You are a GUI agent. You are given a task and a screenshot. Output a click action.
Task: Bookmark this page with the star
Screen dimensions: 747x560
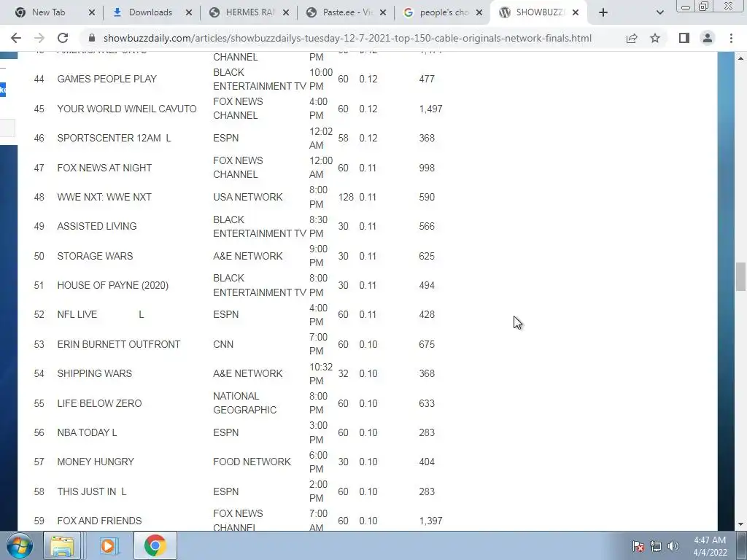point(655,38)
